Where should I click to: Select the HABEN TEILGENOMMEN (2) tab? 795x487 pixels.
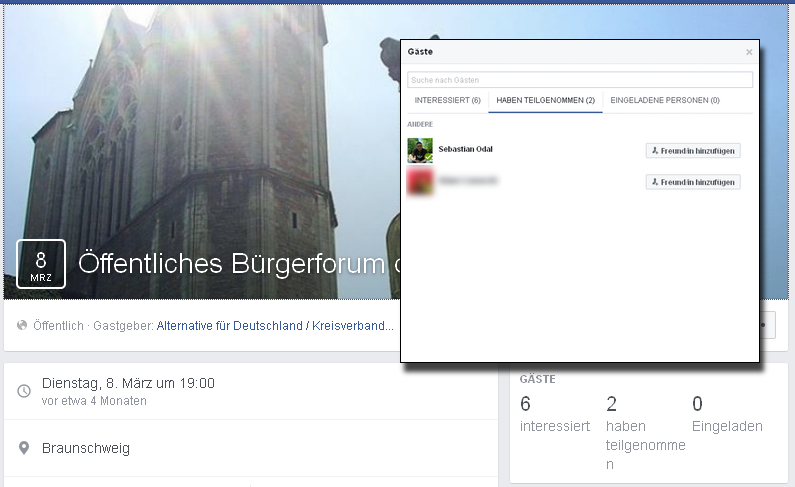coord(546,101)
